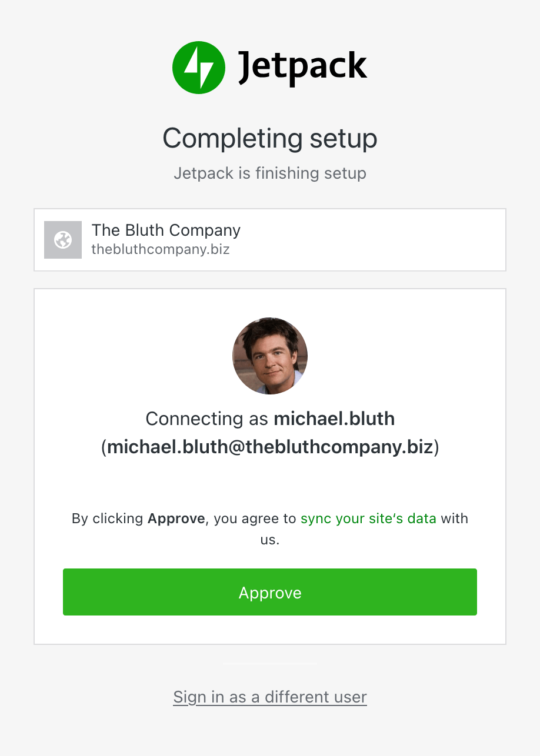Open the sync your site's data link
The height and width of the screenshot is (756, 540).
368,519
